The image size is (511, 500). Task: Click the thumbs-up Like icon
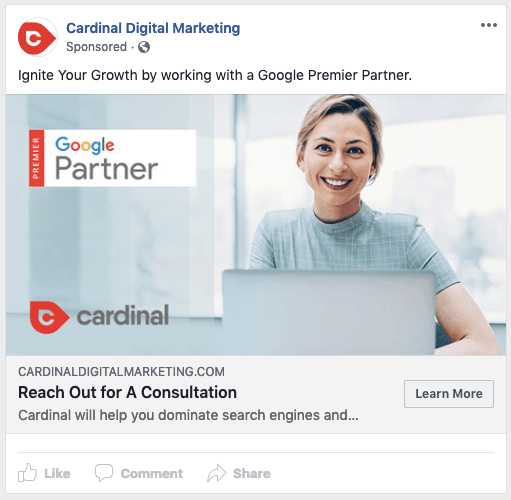pos(27,473)
